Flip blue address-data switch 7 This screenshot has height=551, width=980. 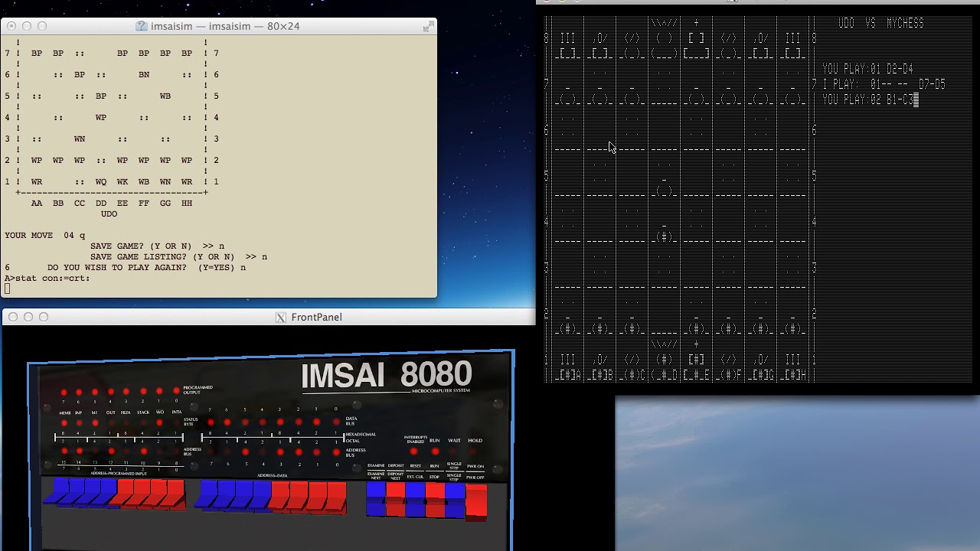[x=205, y=495]
